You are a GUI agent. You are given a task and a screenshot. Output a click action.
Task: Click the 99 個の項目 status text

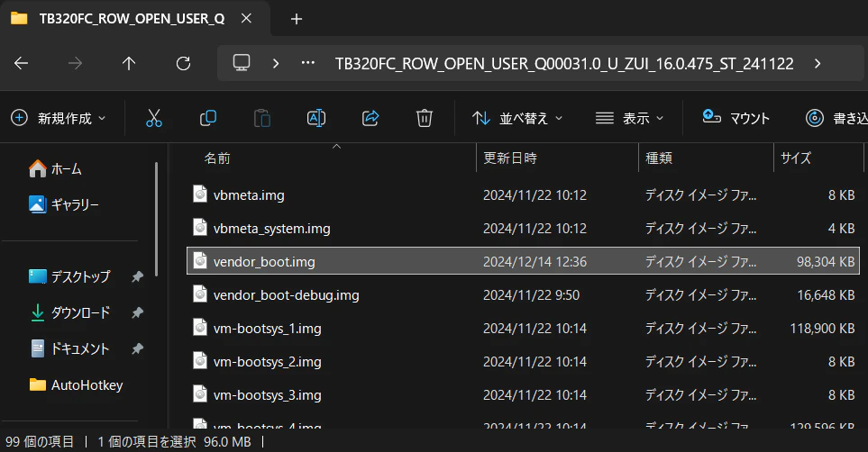pos(40,441)
